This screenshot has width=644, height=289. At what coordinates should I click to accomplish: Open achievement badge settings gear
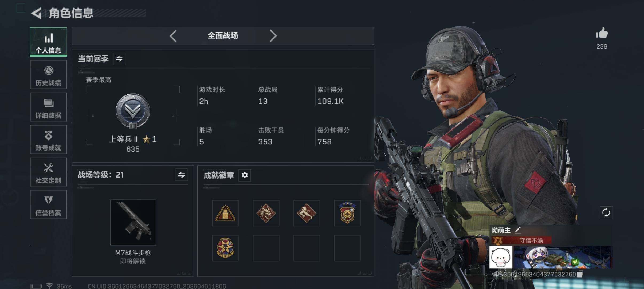[x=245, y=175]
